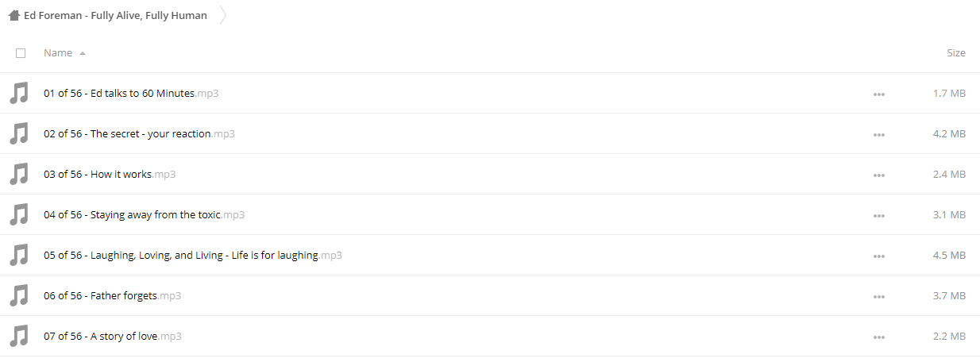Open more options for 01 of 56 file

pyautogui.click(x=878, y=94)
